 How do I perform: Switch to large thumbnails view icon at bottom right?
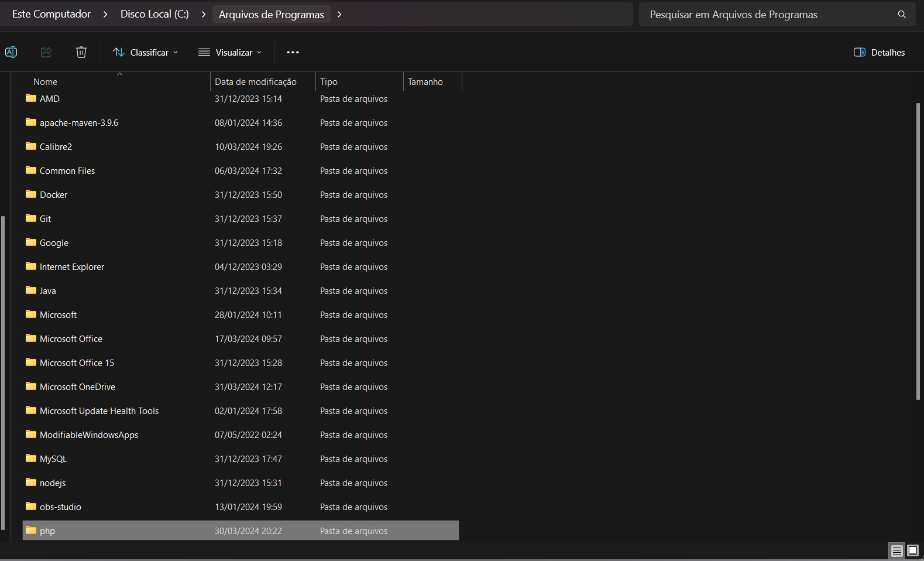pyautogui.click(x=912, y=550)
